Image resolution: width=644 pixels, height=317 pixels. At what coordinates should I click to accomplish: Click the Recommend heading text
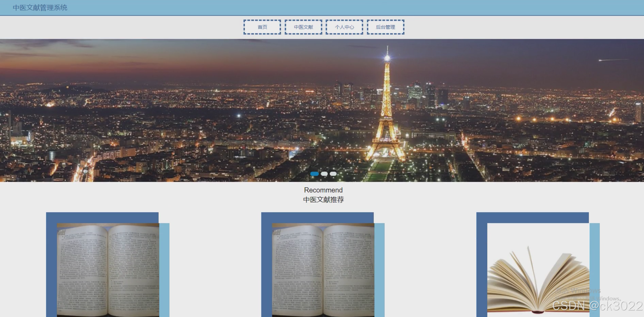click(323, 190)
